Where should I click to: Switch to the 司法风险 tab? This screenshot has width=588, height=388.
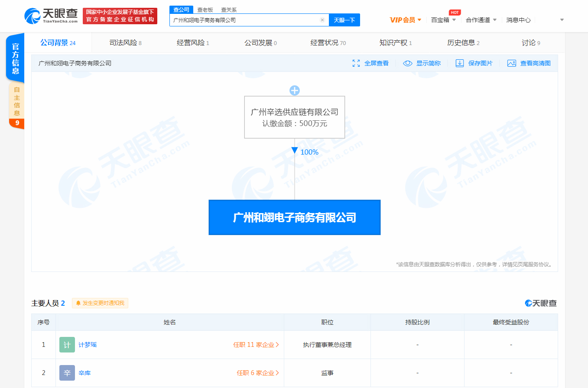tap(123, 42)
